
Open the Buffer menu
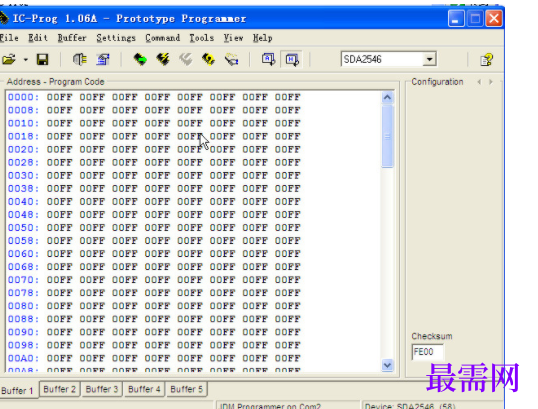point(72,38)
